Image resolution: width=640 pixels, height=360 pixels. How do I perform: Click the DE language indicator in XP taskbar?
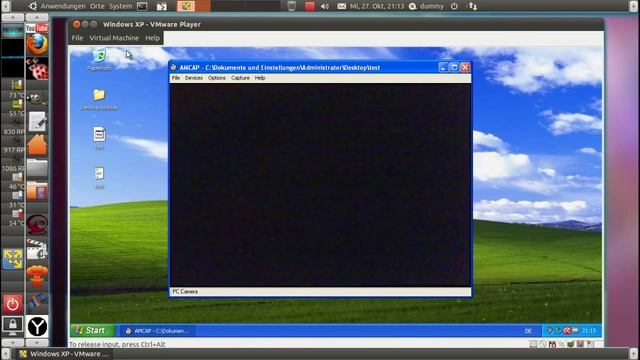click(x=528, y=331)
